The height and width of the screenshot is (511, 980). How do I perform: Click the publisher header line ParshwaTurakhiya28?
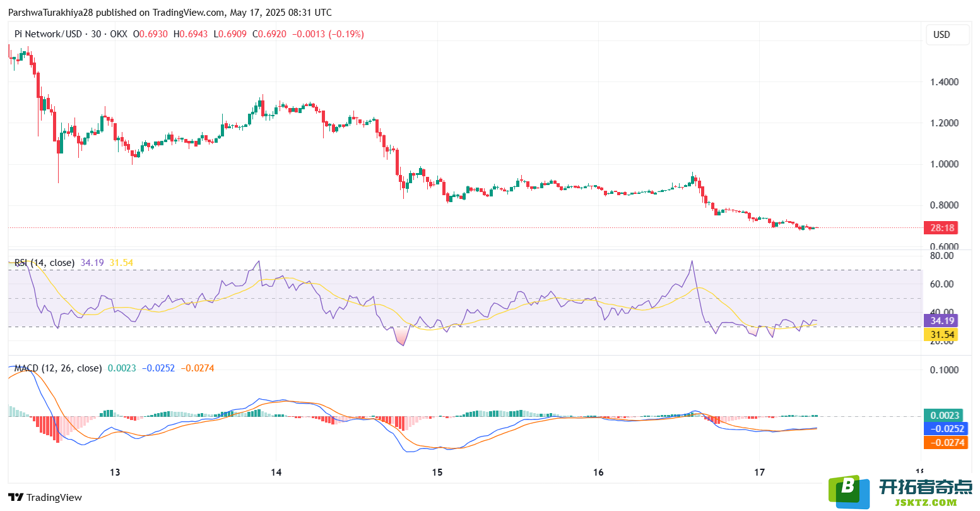(x=170, y=12)
